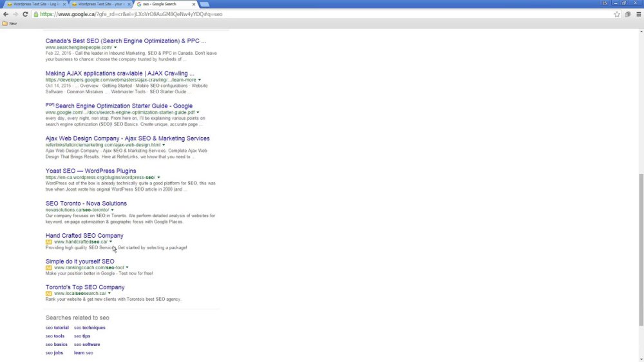The height and width of the screenshot is (362, 644).
Task: Open a new tab with the new tab button
Action: [x=205, y=4]
